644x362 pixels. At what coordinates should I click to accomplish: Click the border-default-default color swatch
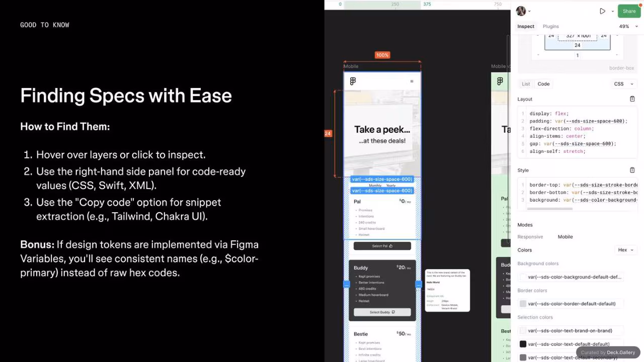click(523, 304)
